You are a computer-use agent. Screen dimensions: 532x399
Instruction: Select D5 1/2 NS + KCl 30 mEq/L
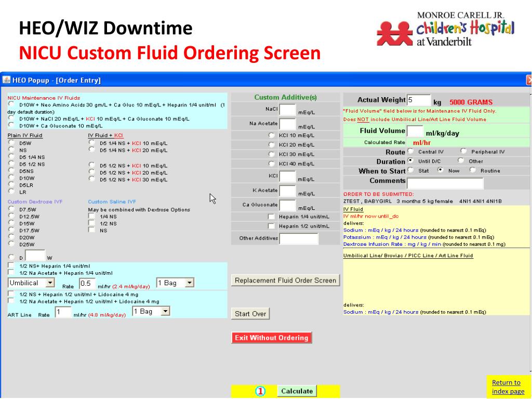pyautogui.click(x=91, y=179)
